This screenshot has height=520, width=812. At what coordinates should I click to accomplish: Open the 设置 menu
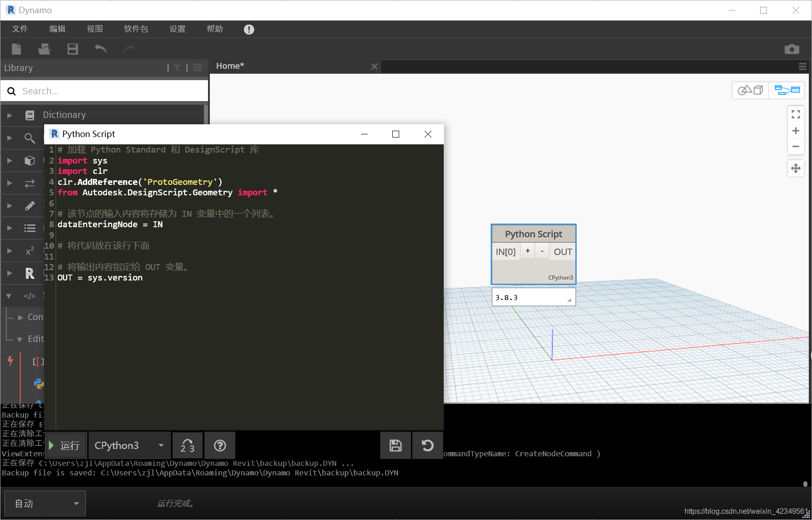click(x=178, y=29)
